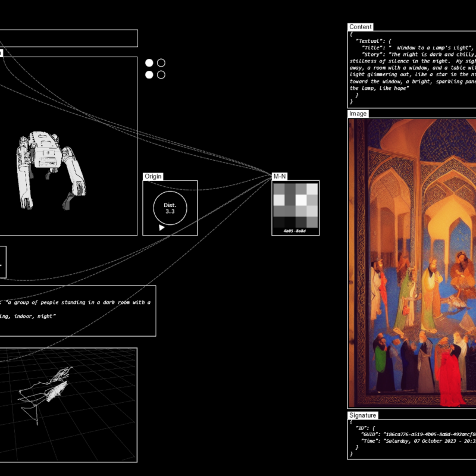Click the Origin panel label

[153, 177]
